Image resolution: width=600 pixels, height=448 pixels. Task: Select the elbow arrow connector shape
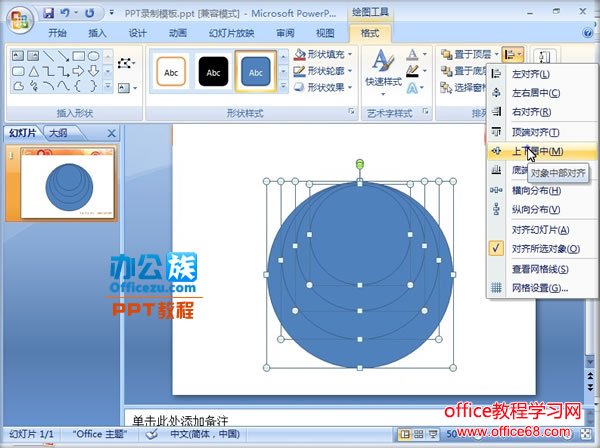pos(63,71)
